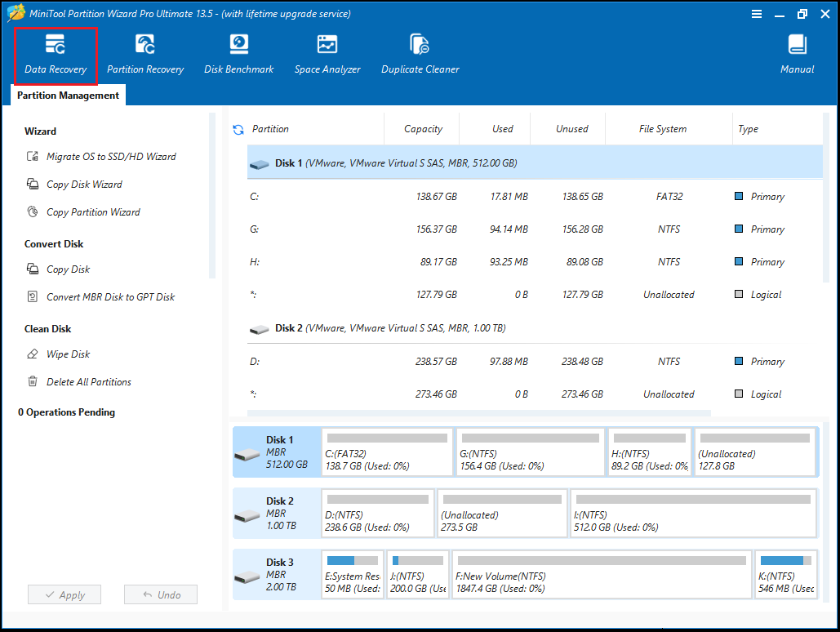Open Disk Benchmark
The height and width of the screenshot is (632, 840).
pyautogui.click(x=239, y=56)
